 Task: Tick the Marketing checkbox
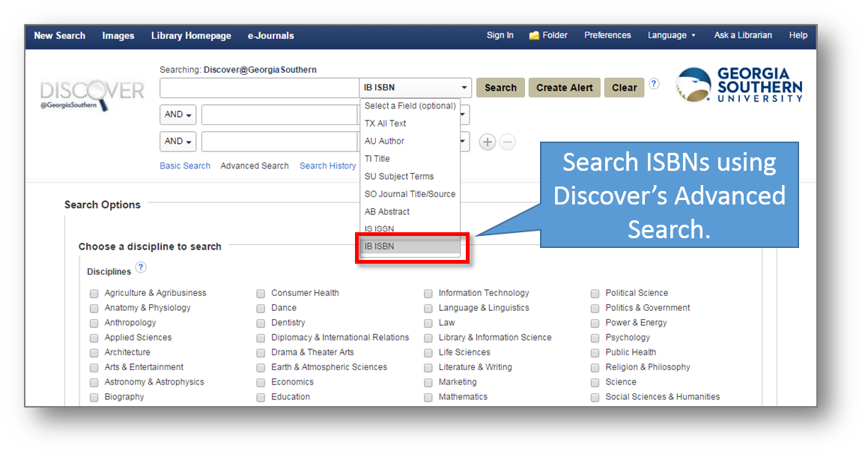[x=428, y=383]
